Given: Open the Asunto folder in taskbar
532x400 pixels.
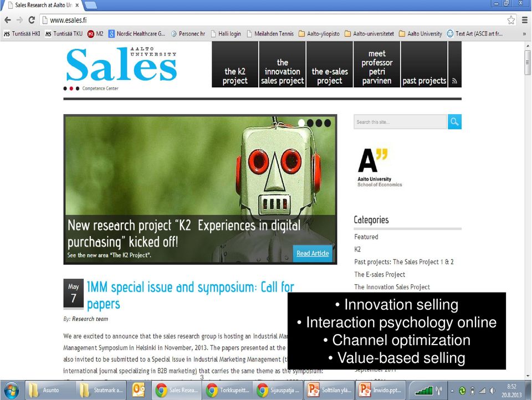Looking at the screenshot, I should [50, 390].
